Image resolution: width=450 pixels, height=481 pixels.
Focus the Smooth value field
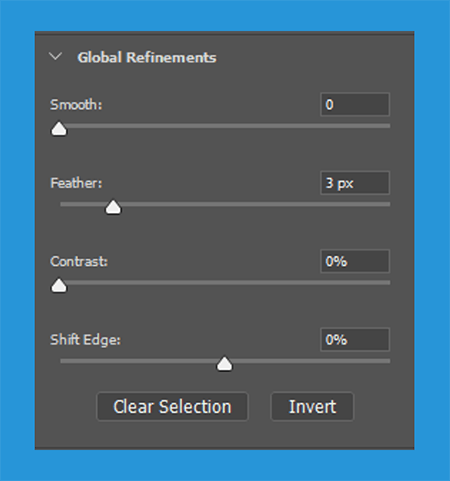click(355, 105)
